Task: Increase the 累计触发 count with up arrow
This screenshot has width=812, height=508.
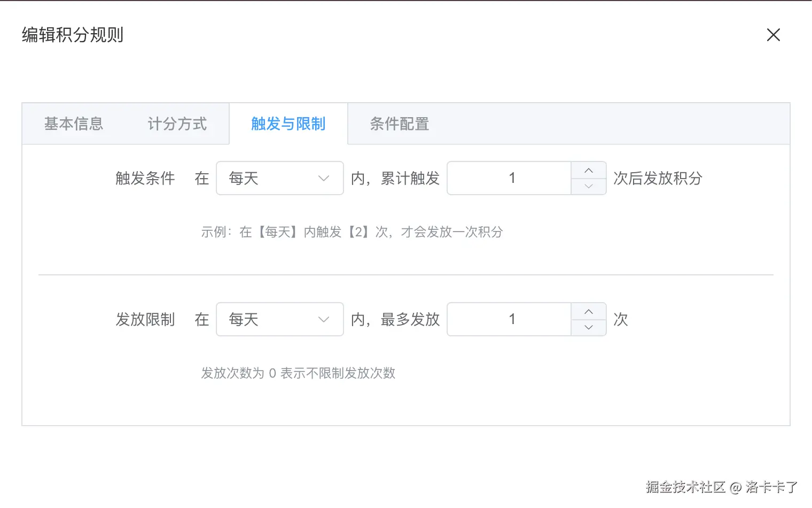Action: pyautogui.click(x=589, y=171)
